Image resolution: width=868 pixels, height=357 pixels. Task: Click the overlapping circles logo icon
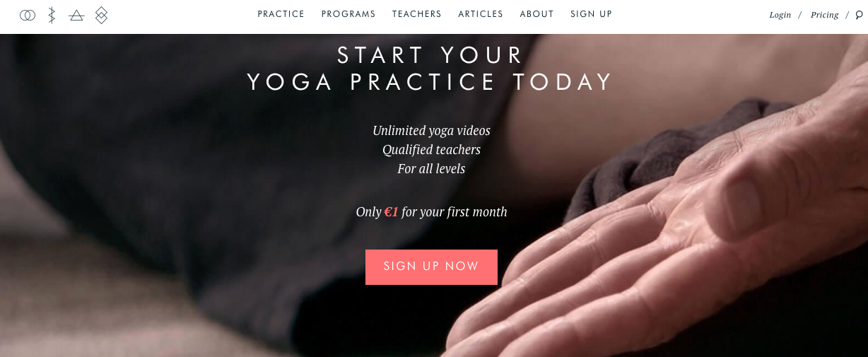28,15
